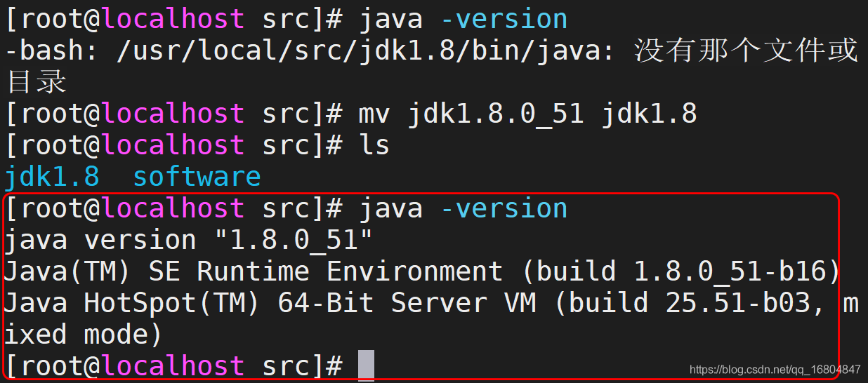Click the 'ixed mode)' output line

(84, 335)
